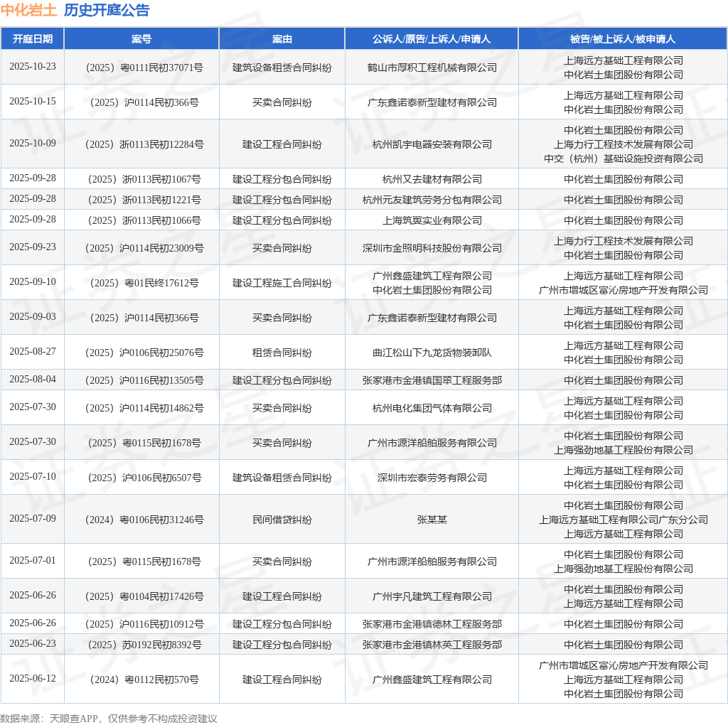Click plaintiff 杭州凯宇电器安装有限公司
Viewport: 728px width, 725px height.
432,144
